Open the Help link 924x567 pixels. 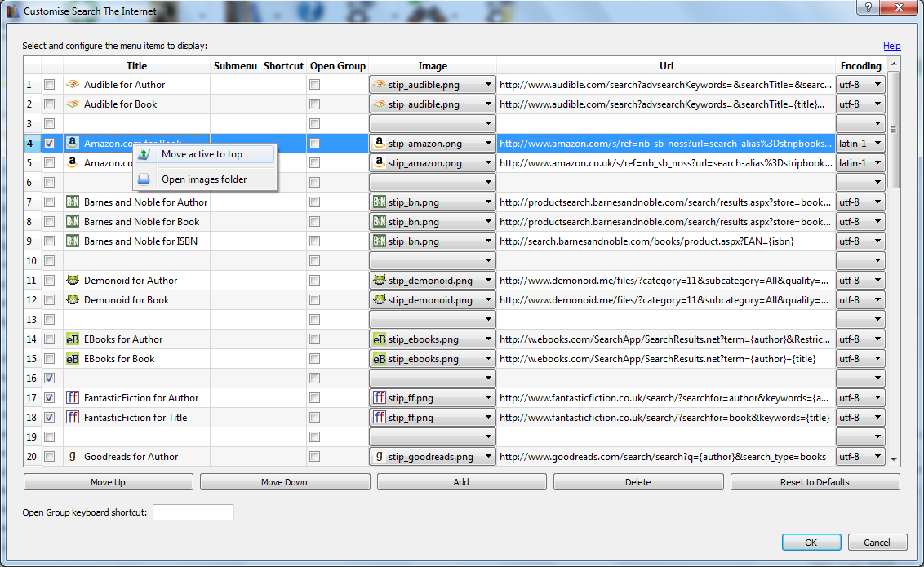pyautogui.click(x=891, y=46)
